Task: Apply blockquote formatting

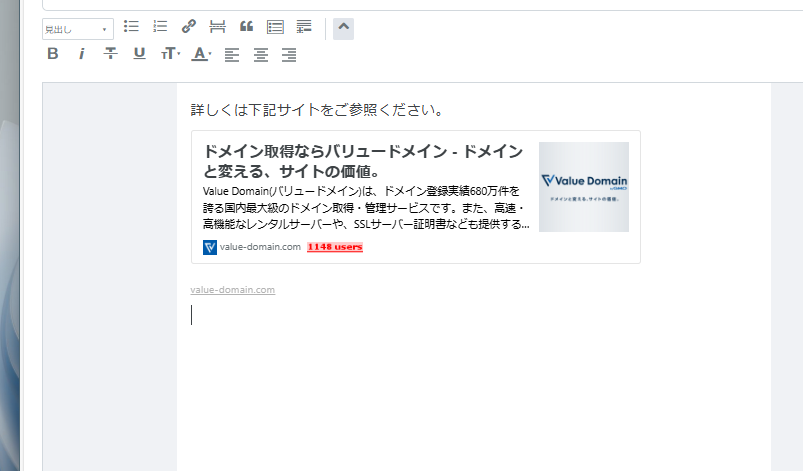Action: coord(246,27)
